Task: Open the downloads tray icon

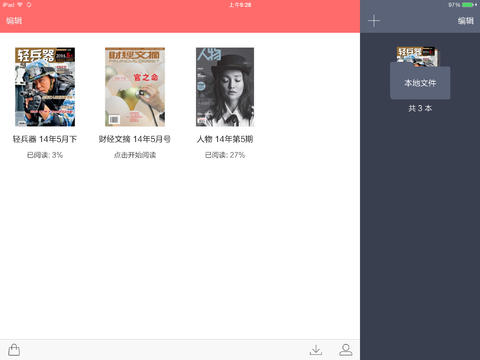Action: (316, 350)
